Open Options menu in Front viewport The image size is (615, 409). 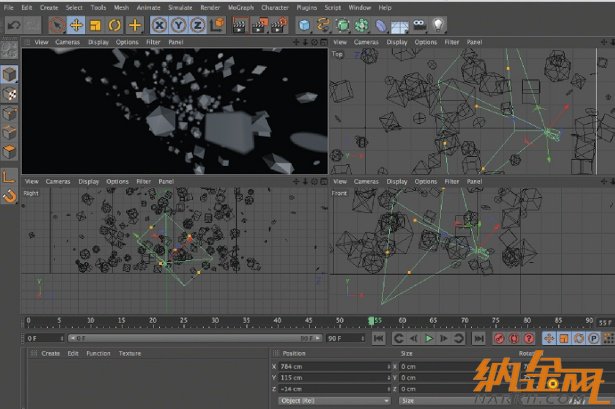coord(426,182)
